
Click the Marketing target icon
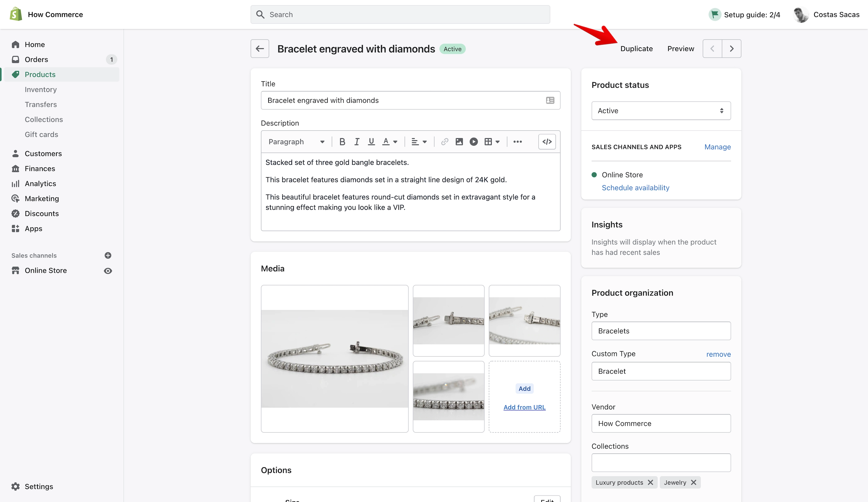[15, 198]
